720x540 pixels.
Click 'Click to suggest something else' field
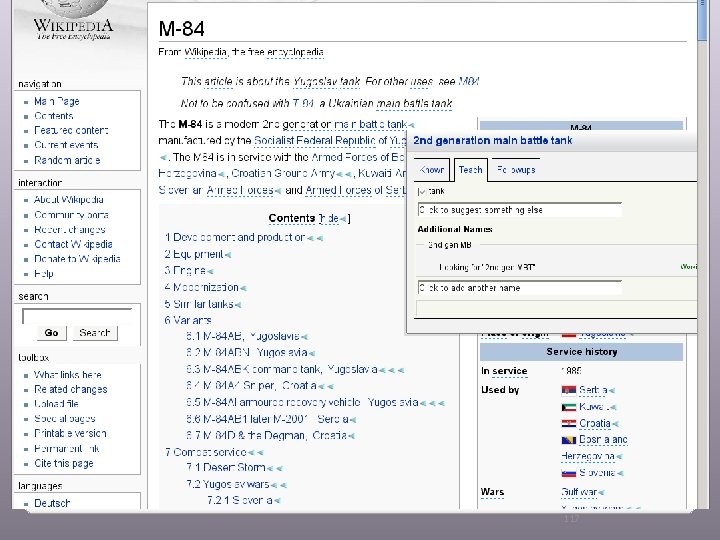[x=520, y=210]
